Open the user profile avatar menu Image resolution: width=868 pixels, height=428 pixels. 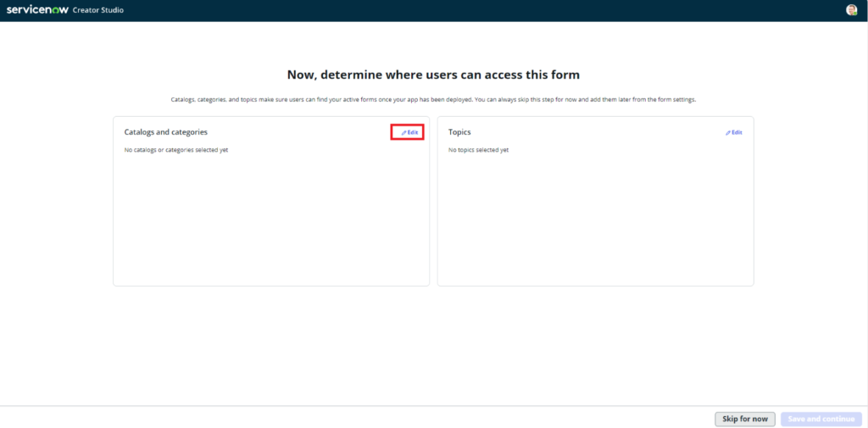tap(851, 10)
